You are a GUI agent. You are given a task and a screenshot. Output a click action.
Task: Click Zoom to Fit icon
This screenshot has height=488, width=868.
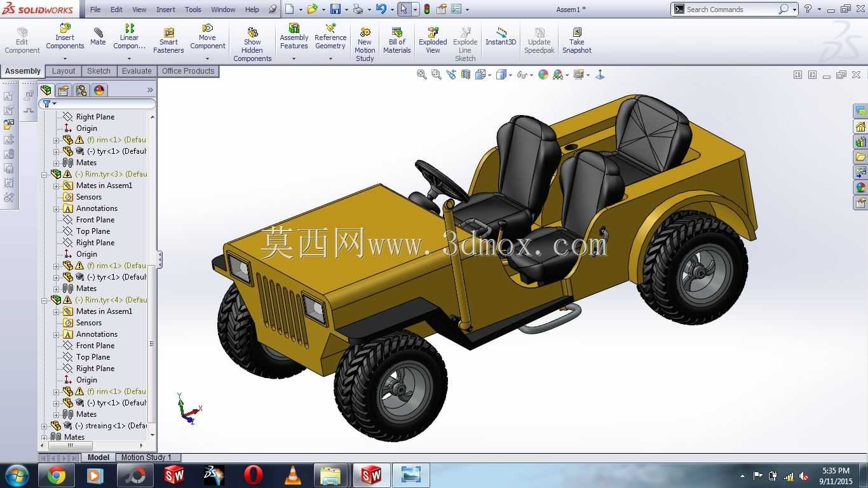point(421,75)
